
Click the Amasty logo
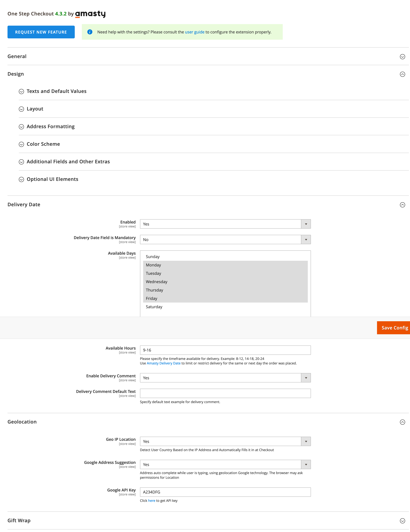(90, 14)
